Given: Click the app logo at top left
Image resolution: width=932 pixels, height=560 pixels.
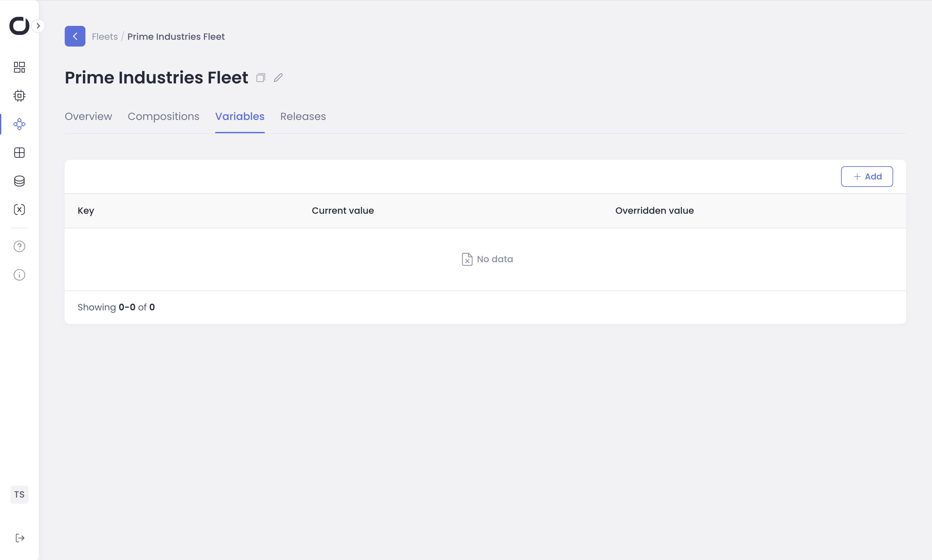Looking at the screenshot, I should point(19,26).
